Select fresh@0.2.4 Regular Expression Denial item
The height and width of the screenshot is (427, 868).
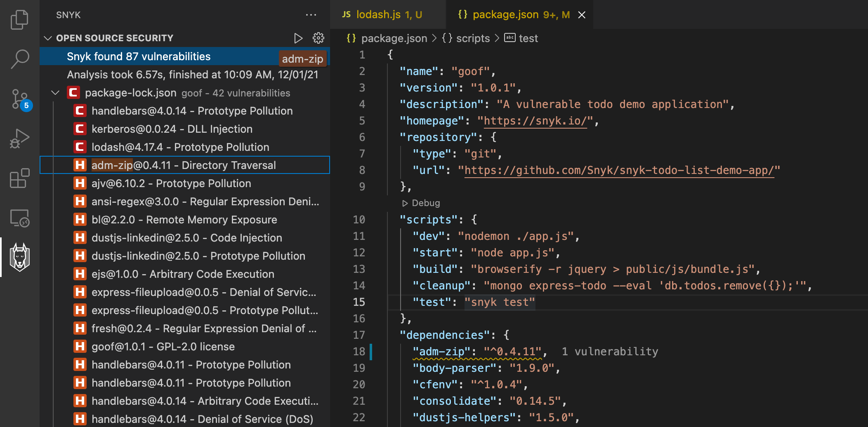185,328
